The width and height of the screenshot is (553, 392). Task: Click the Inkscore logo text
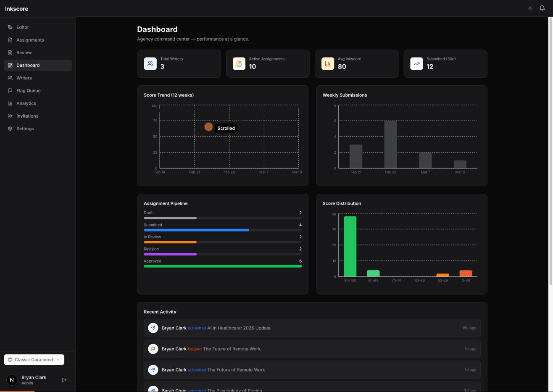point(17,9)
